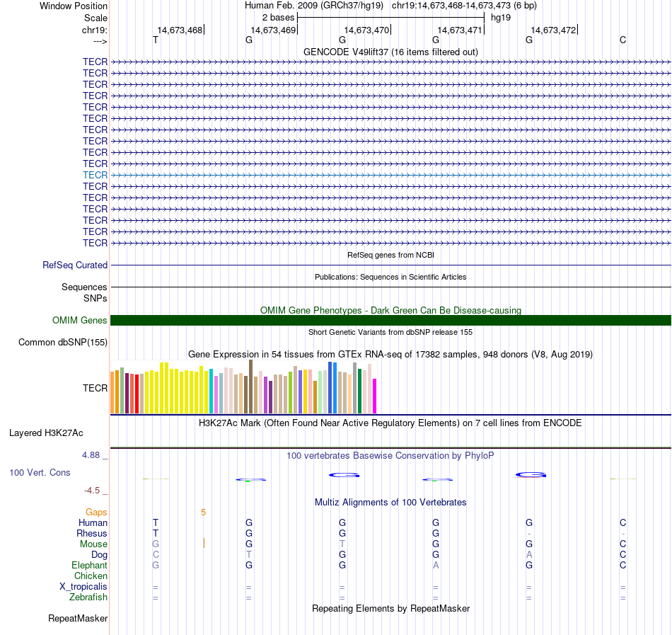Open the Layered H3K27Ac track label

click(46, 433)
